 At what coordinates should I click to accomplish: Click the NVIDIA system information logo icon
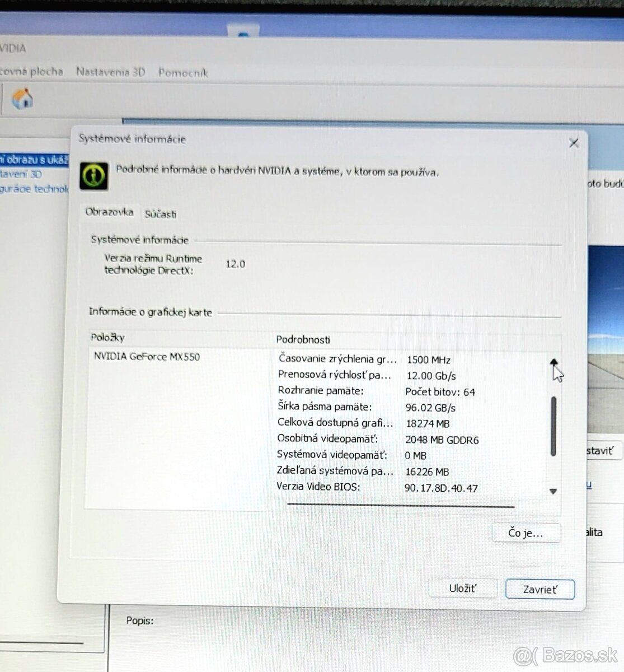click(x=93, y=176)
